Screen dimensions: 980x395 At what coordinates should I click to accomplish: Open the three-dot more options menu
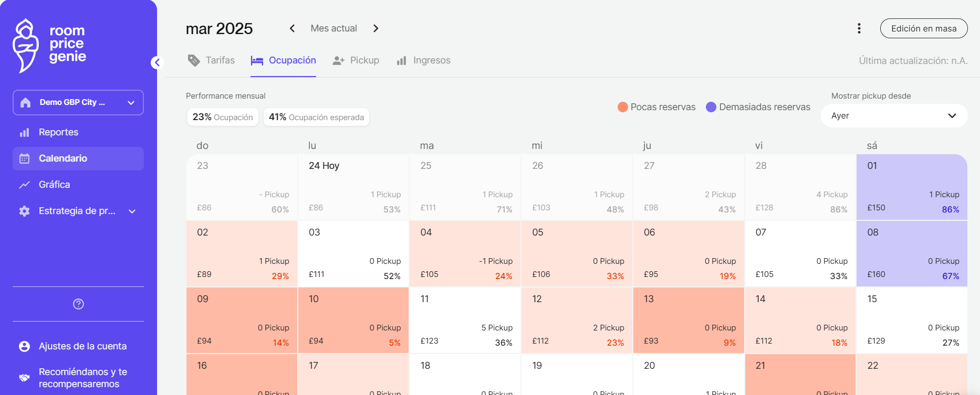(x=859, y=28)
